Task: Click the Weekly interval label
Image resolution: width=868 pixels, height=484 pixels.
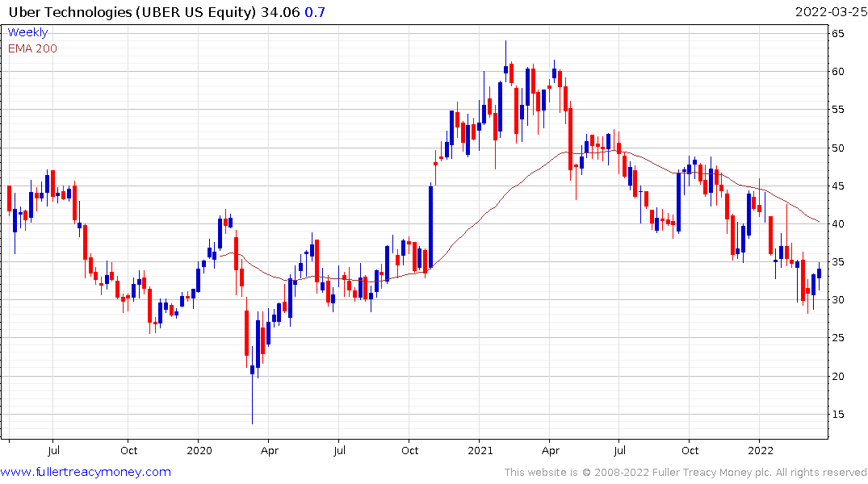Action: pos(27,32)
